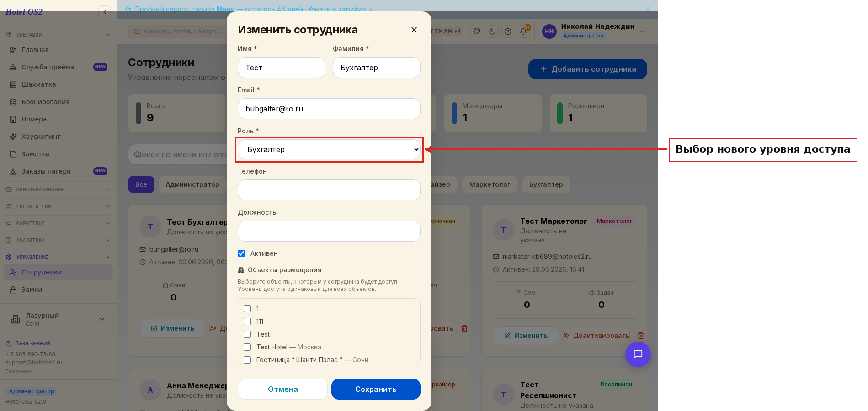Deactivate Тест Маркетолог employee
This screenshot has width=868, height=411.
pyautogui.click(x=596, y=336)
